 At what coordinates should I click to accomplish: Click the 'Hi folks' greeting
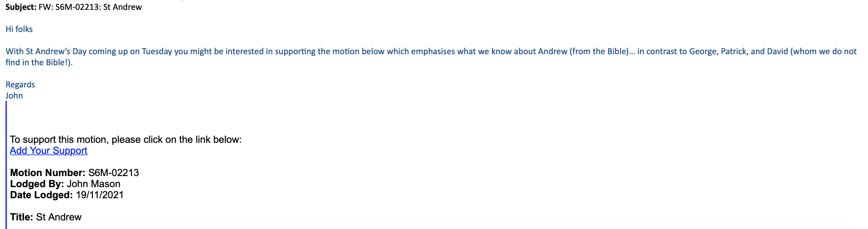tap(19, 29)
